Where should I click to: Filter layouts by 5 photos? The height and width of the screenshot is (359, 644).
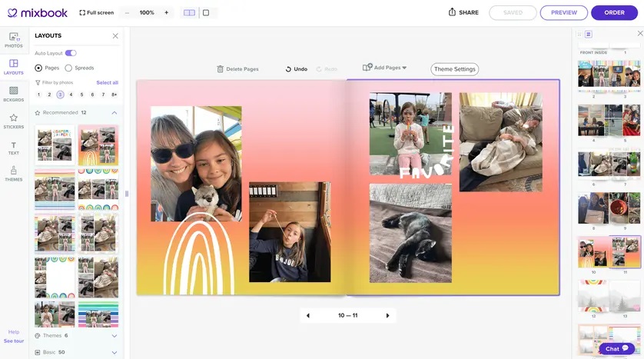[x=81, y=95]
